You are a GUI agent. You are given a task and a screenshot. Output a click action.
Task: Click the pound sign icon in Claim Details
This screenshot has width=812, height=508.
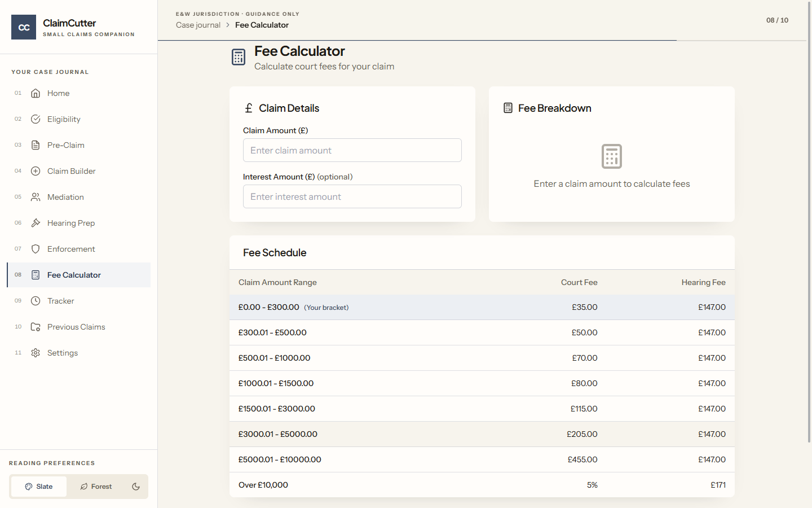(x=248, y=108)
